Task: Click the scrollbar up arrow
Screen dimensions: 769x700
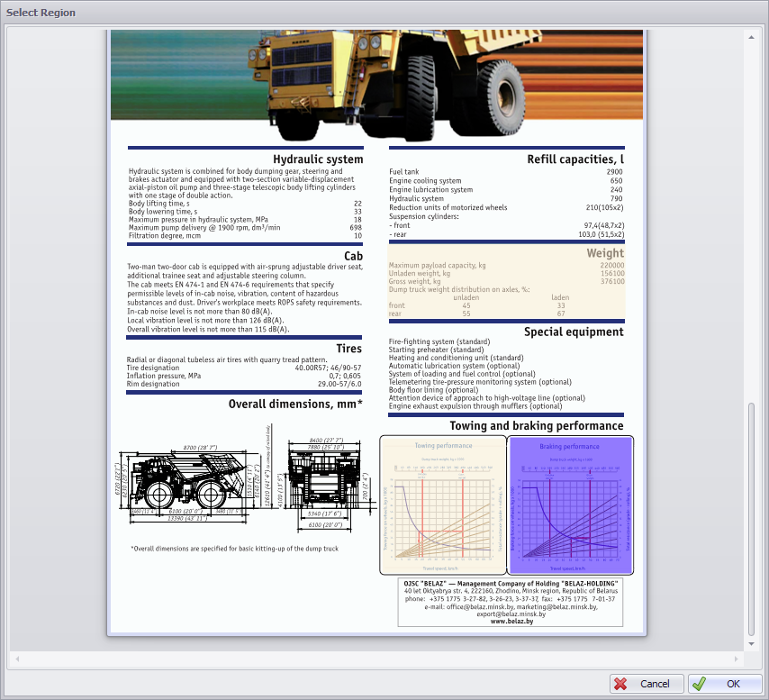Action: 750,37
